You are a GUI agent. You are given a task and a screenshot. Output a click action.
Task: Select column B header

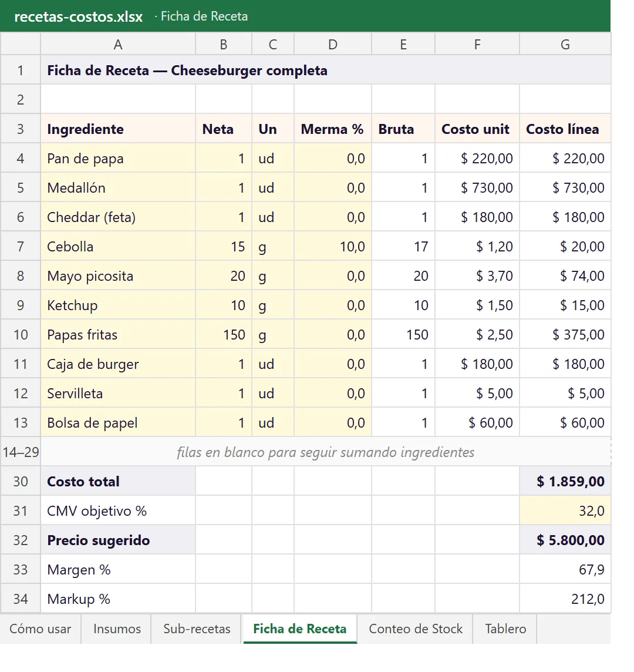tap(224, 44)
